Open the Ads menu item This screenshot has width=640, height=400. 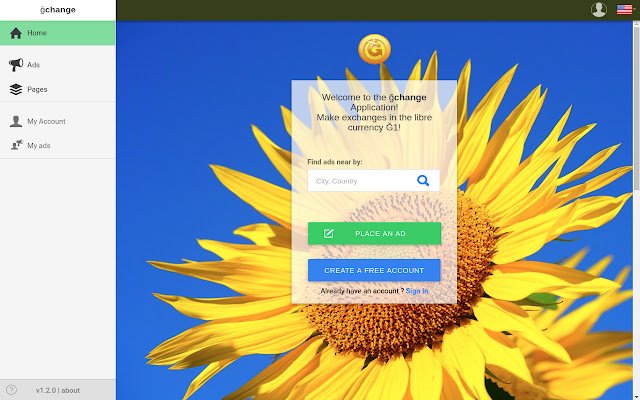(x=58, y=64)
